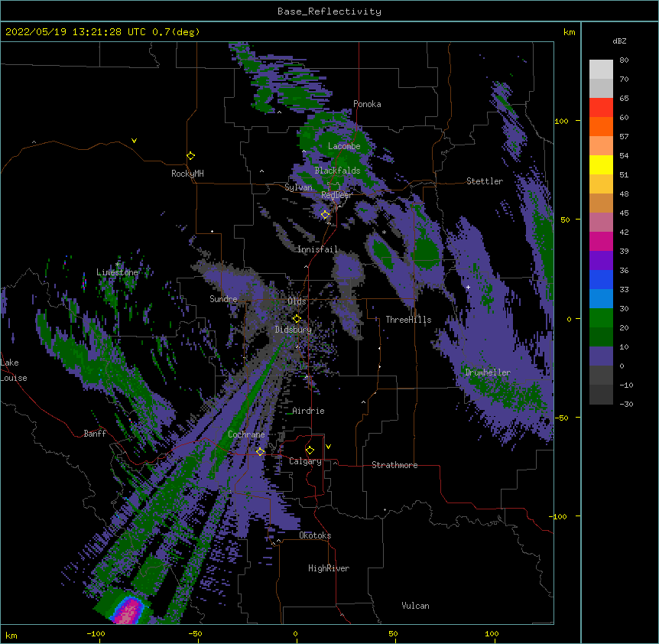Viewport: 659px width, 644px height.
Task: Pick the light blue 33 dBZ legend swatch
Action: [601, 298]
